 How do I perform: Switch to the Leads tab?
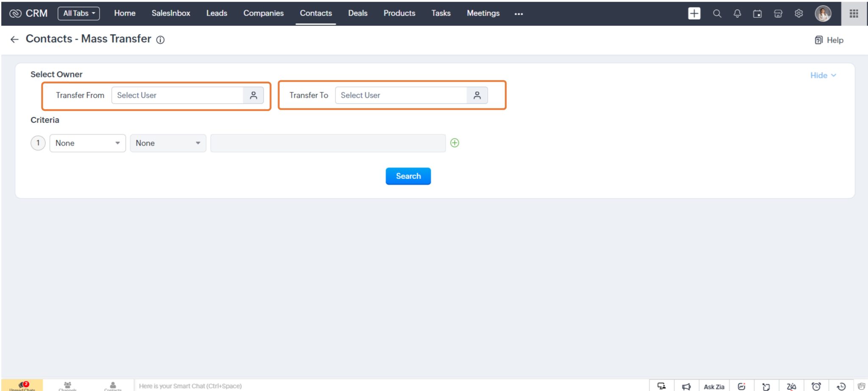tap(217, 13)
